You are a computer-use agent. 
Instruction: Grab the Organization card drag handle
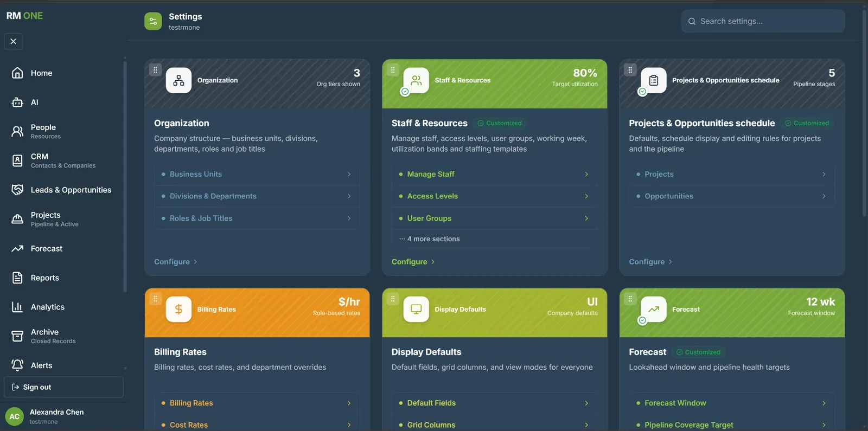coord(155,70)
